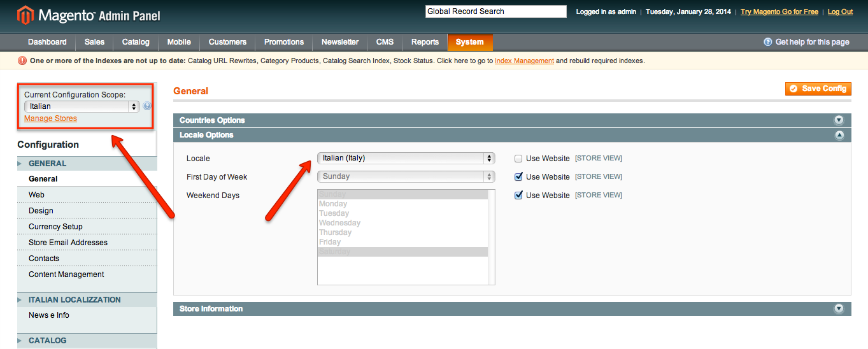Open the First Day of Week dropdown

point(406,176)
